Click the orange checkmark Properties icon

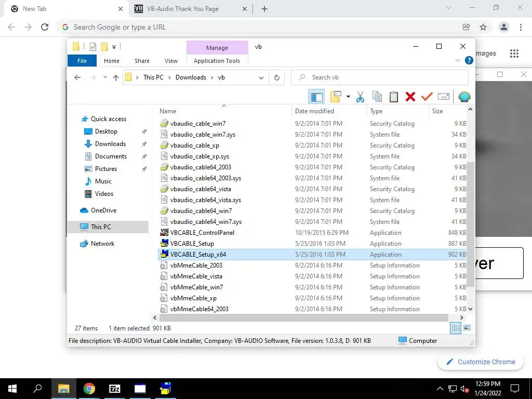pyautogui.click(x=427, y=97)
